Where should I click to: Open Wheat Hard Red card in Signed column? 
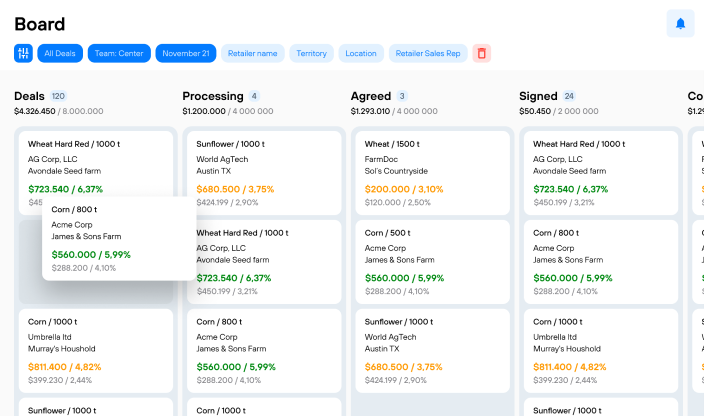(x=601, y=173)
